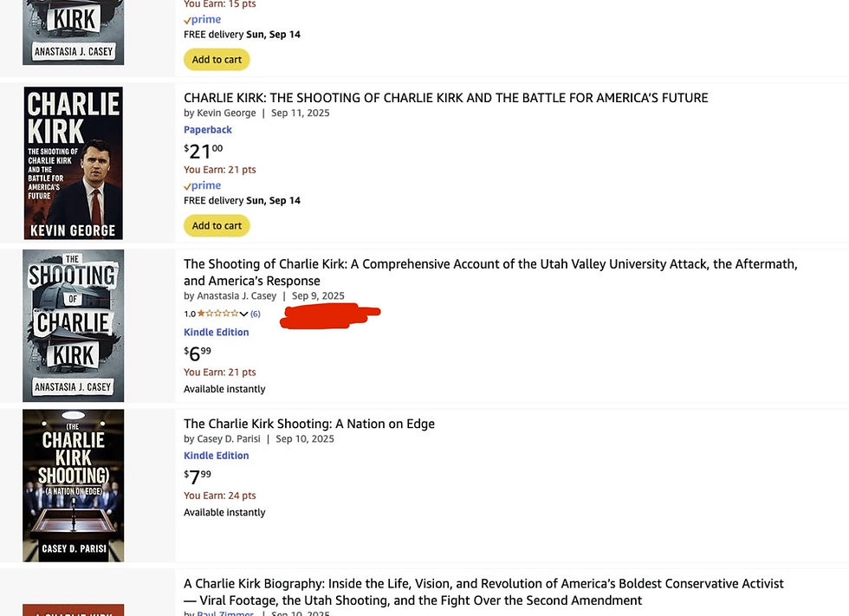The height and width of the screenshot is (616, 849).
Task: Click the $7.99 price
Action: [198, 476]
